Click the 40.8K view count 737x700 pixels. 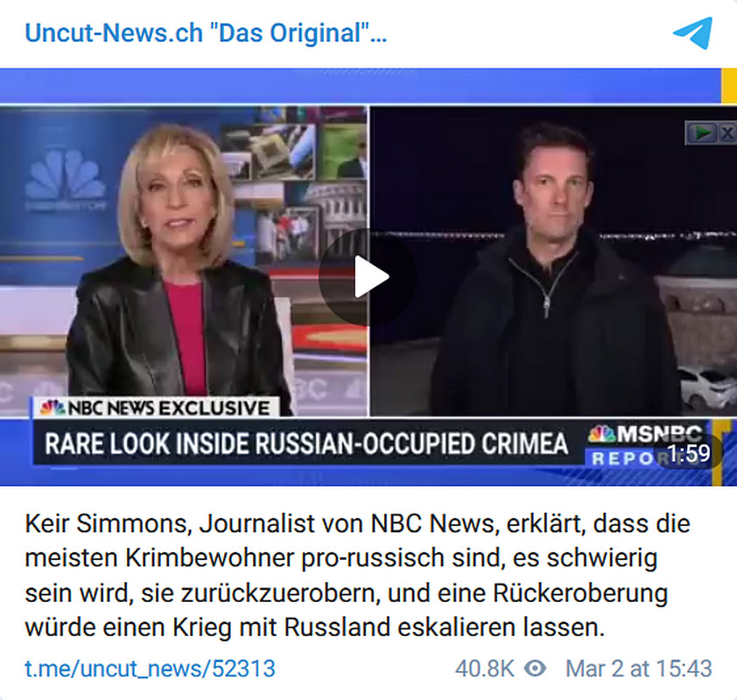coord(485,668)
